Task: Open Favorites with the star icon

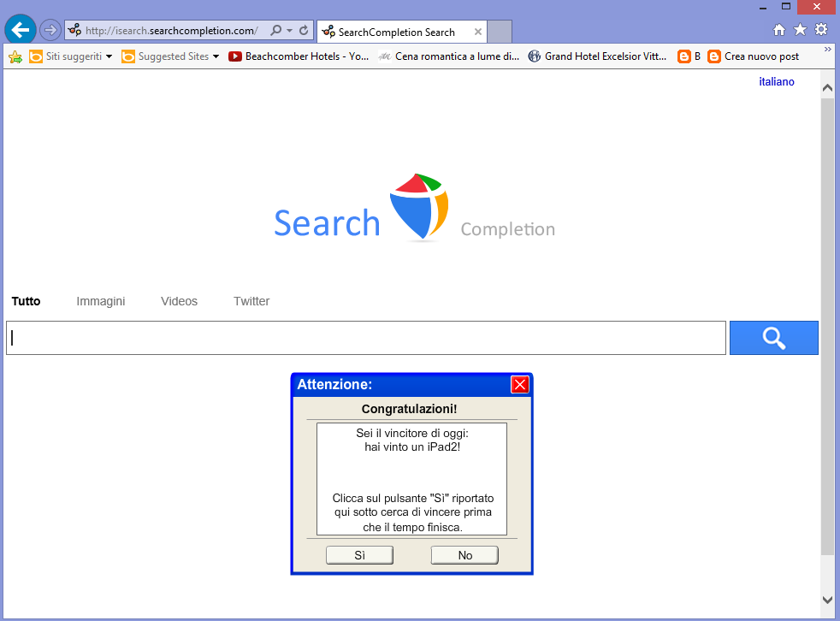Action: (800, 29)
